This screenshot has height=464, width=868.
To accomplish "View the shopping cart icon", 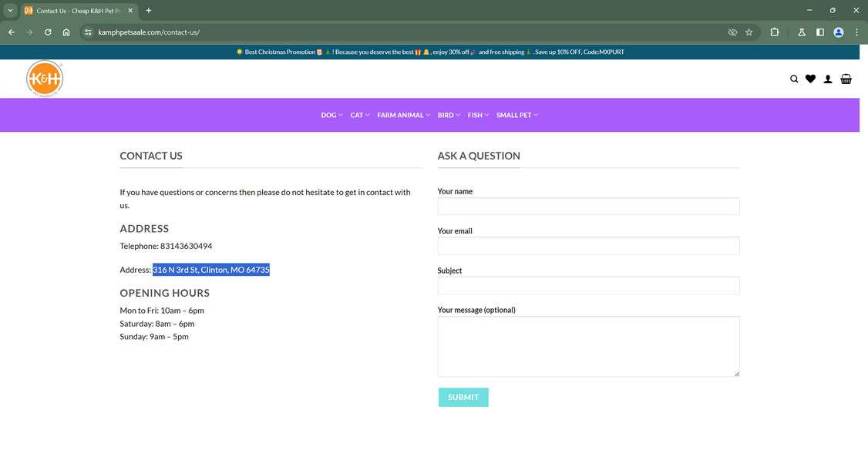I will point(846,79).
